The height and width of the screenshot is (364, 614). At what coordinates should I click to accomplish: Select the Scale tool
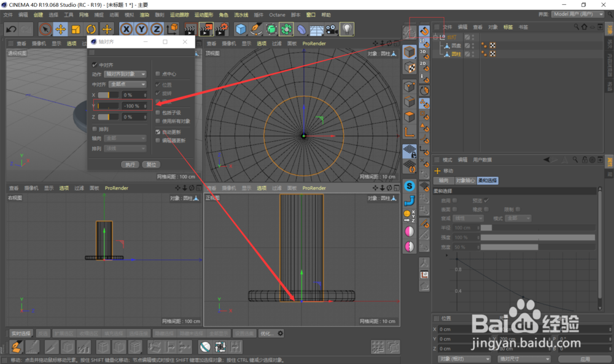[76, 29]
